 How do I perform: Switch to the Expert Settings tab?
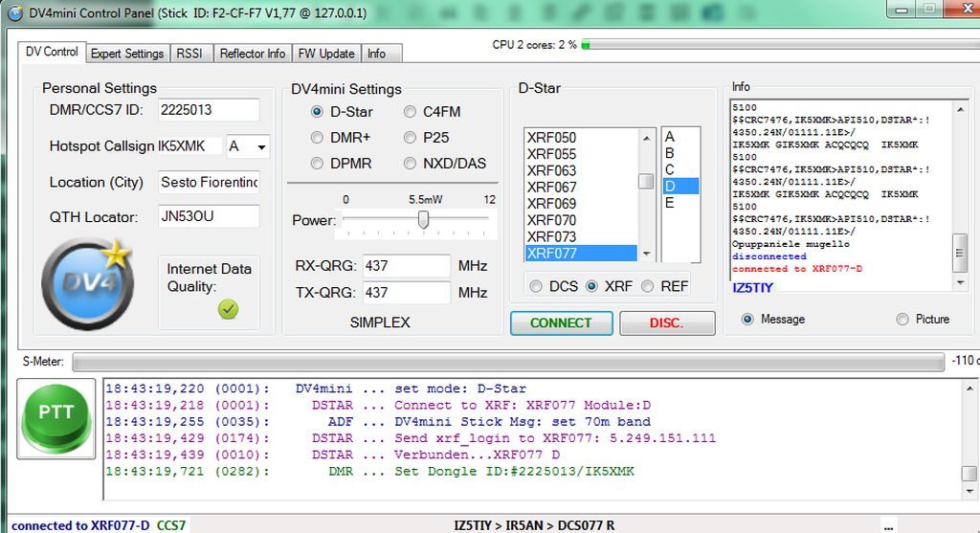point(127,54)
